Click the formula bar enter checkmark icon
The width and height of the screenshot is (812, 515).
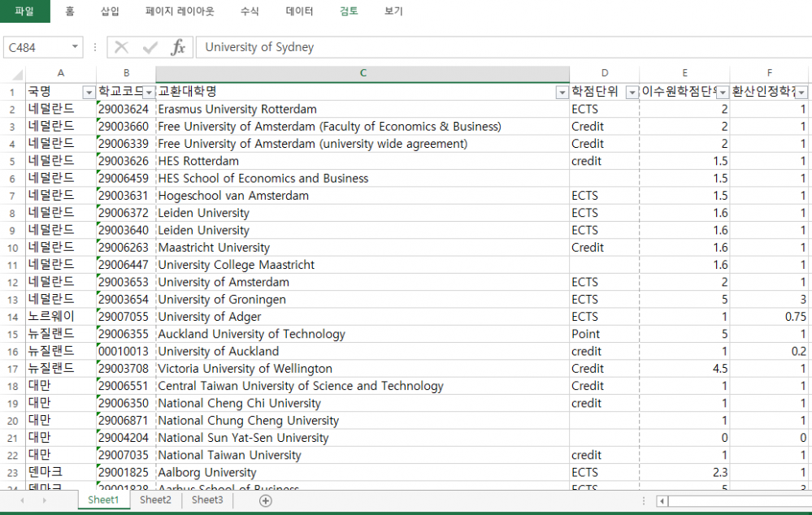150,48
